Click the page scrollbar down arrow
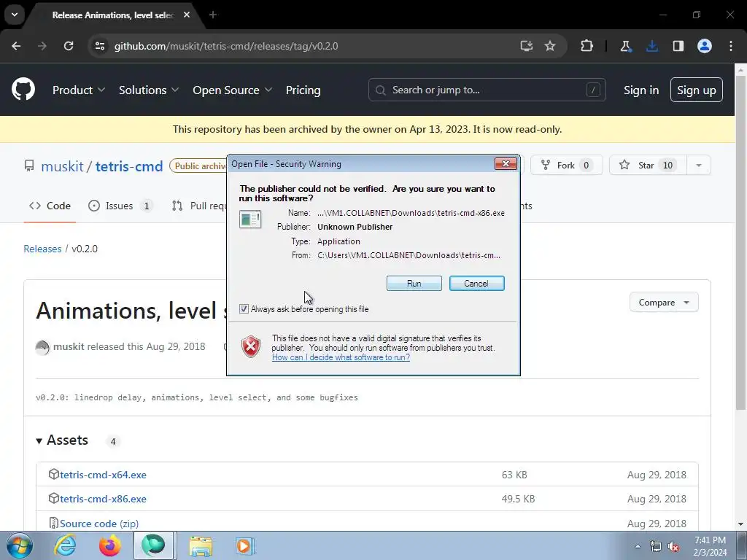 click(740, 524)
